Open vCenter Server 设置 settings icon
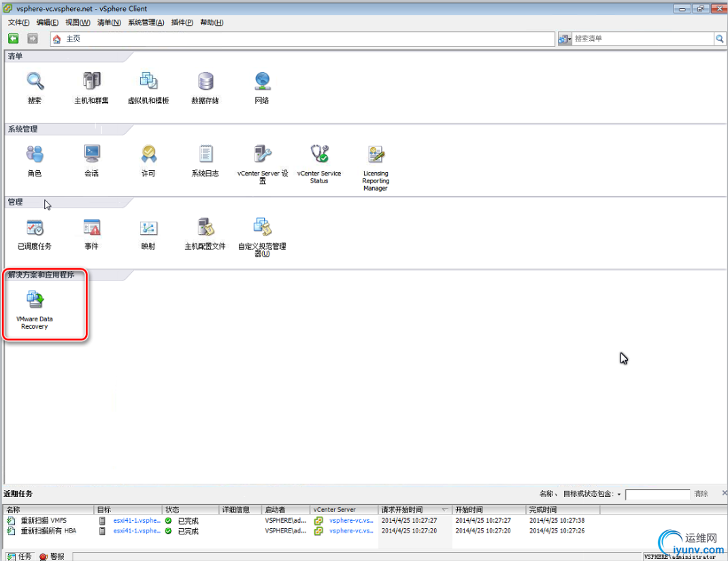 point(263,155)
